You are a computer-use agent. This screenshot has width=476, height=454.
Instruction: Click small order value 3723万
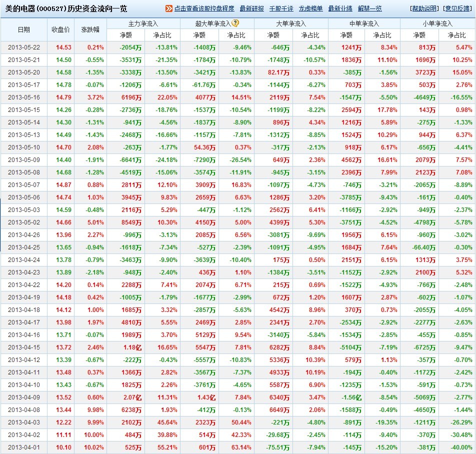(x=425, y=72)
